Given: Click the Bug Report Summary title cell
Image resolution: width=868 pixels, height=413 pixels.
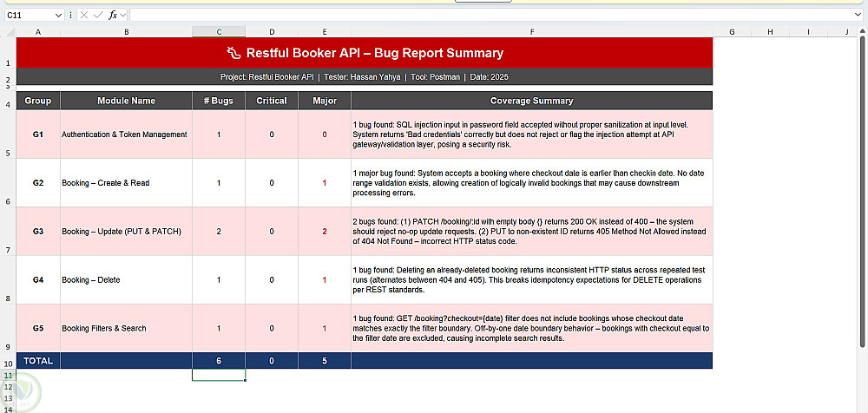Looking at the screenshot, I should (365, 53).
